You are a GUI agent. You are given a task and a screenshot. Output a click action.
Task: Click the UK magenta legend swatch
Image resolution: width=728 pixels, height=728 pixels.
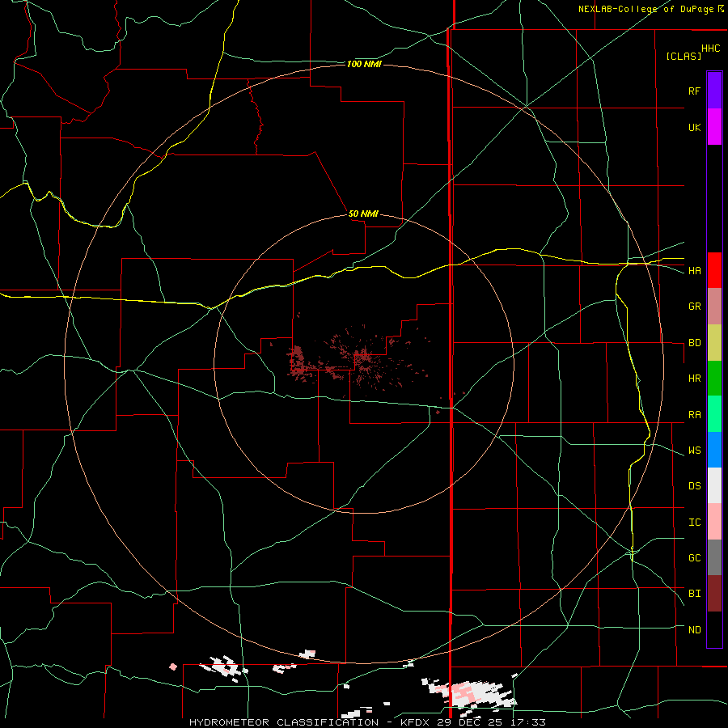(714, 127)
